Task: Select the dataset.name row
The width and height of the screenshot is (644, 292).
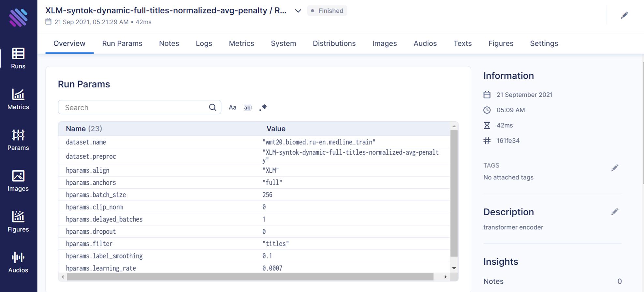Action: point(254,142)
